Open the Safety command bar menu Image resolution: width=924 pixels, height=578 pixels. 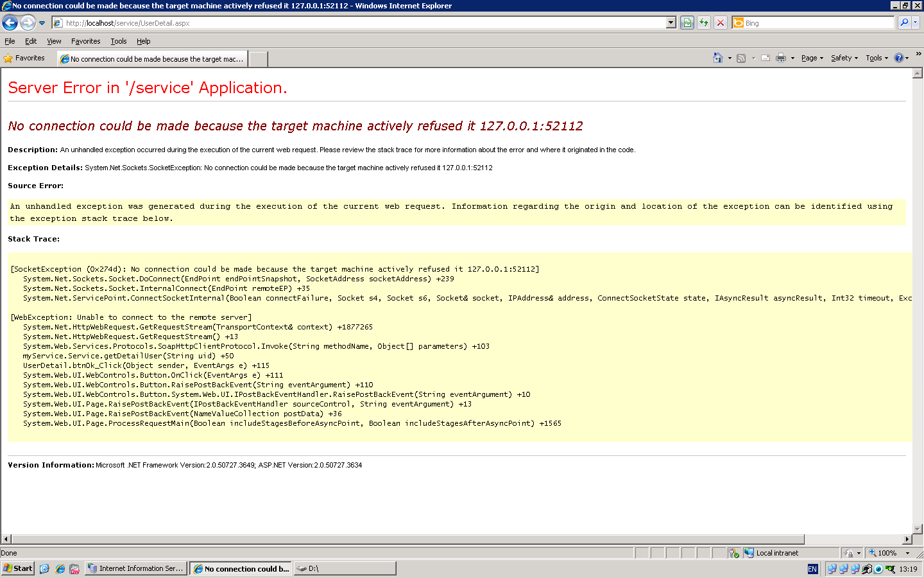tap(844, 58)
